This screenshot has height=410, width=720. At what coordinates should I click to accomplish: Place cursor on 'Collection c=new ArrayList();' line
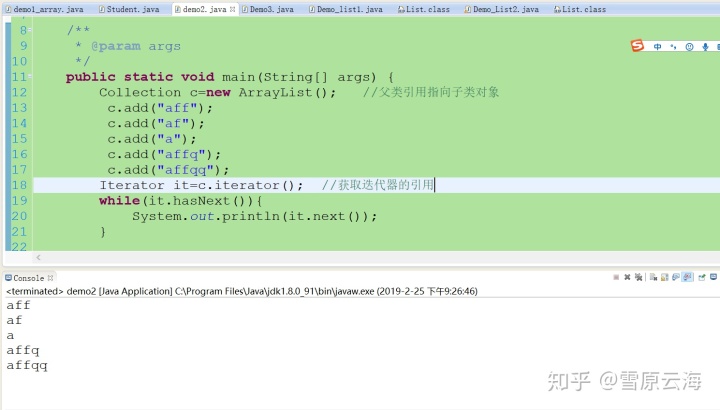(218, 92)
